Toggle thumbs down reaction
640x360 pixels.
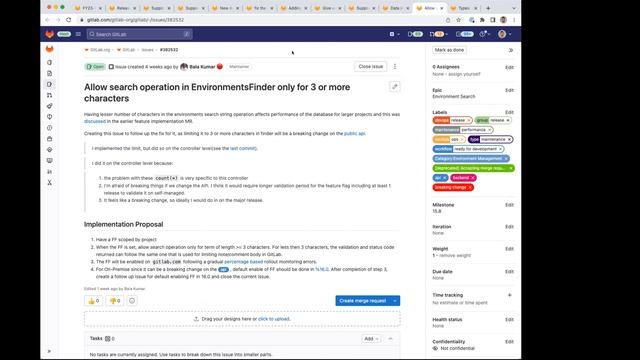tap(115, 301)
